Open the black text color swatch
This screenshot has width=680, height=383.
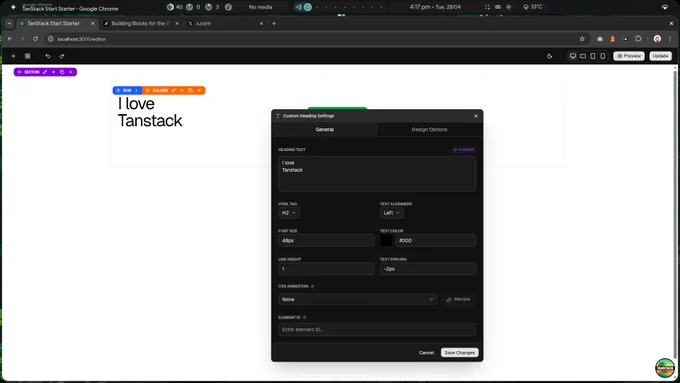point(386,240)
